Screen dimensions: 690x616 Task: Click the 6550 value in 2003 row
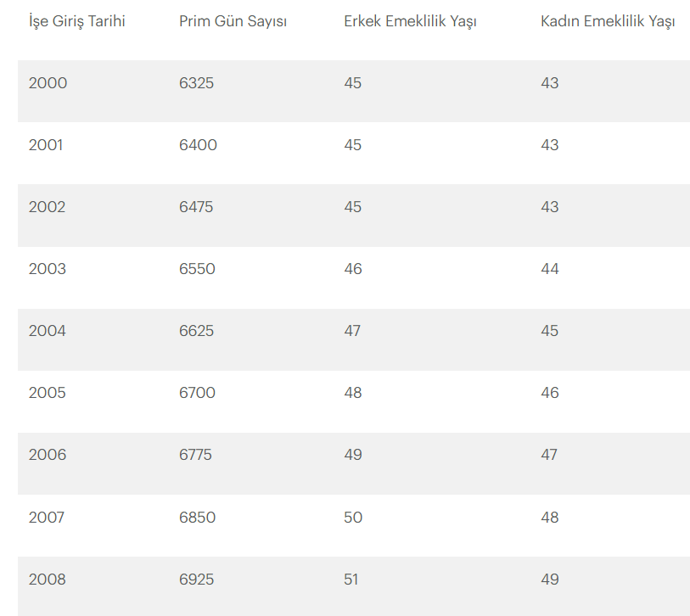197,269
